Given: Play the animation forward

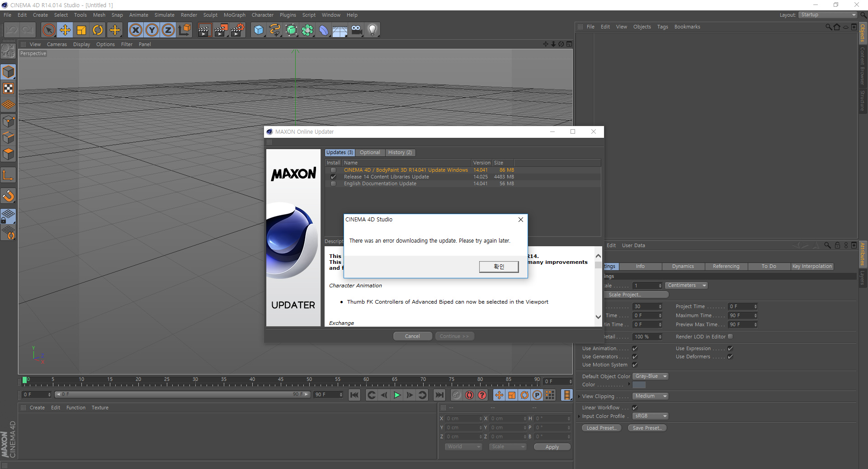Looking at the screenshot, I should (x=397, y=395).
